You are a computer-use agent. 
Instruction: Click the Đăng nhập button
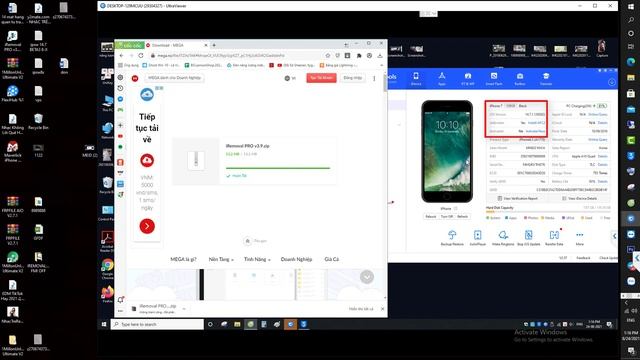point(353,78)
